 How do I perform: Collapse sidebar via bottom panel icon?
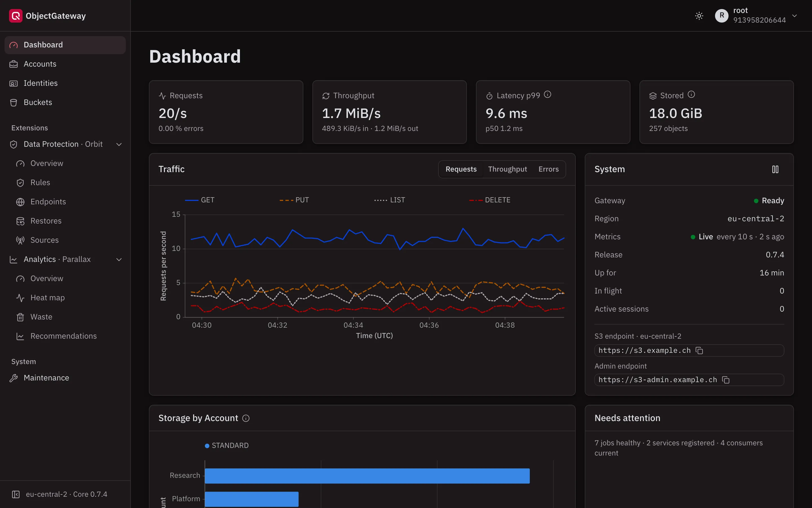[16, 494]
